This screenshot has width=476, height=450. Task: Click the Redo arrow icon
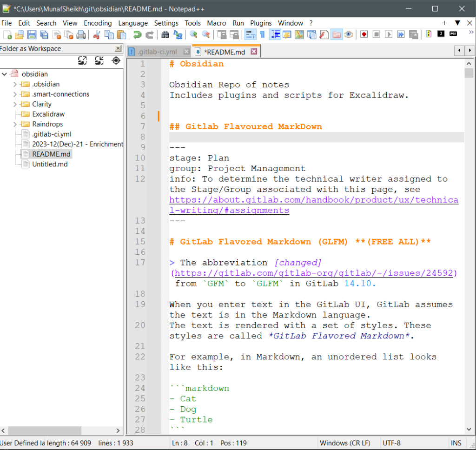point(149,35)
